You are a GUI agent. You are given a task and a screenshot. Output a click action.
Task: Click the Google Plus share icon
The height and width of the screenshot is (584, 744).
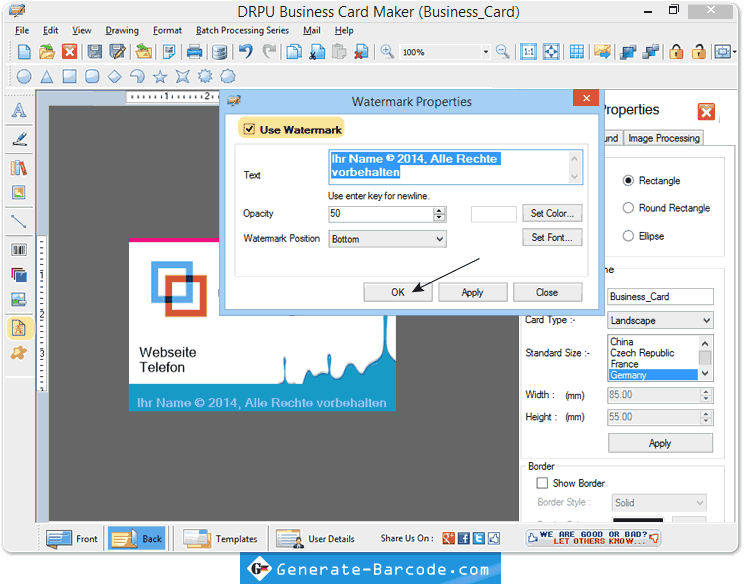pos(448,538)
